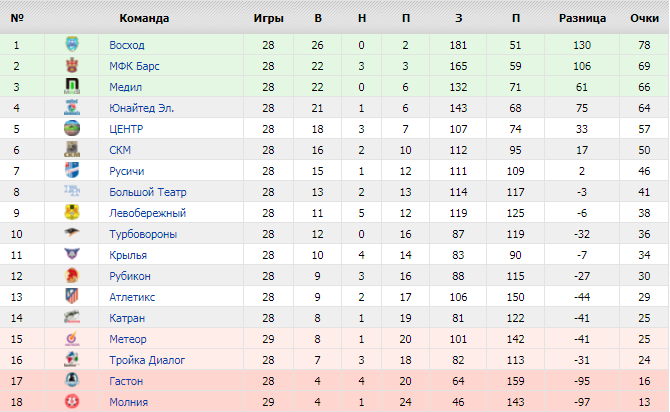This screenshot has height=412, width=670.
Task: Click the Метеор team logo
Action: (72, 339)
